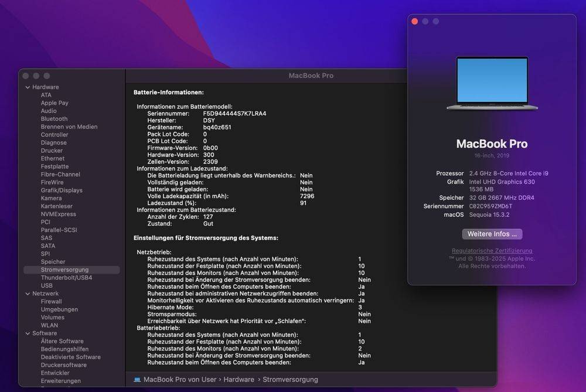Select USB in the sidebar
This screenshot has width=586, height=392.
pyautogui.click(x=47, y=285)
